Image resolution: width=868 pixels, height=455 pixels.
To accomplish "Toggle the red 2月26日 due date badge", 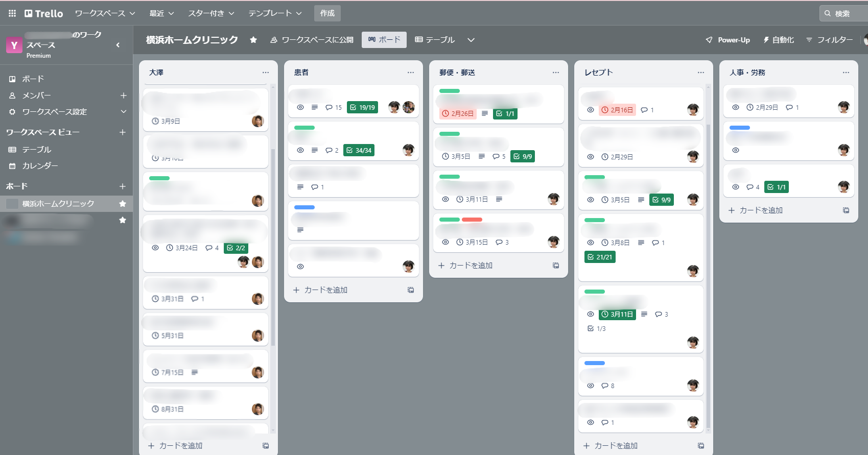I will tap(458, 113).
